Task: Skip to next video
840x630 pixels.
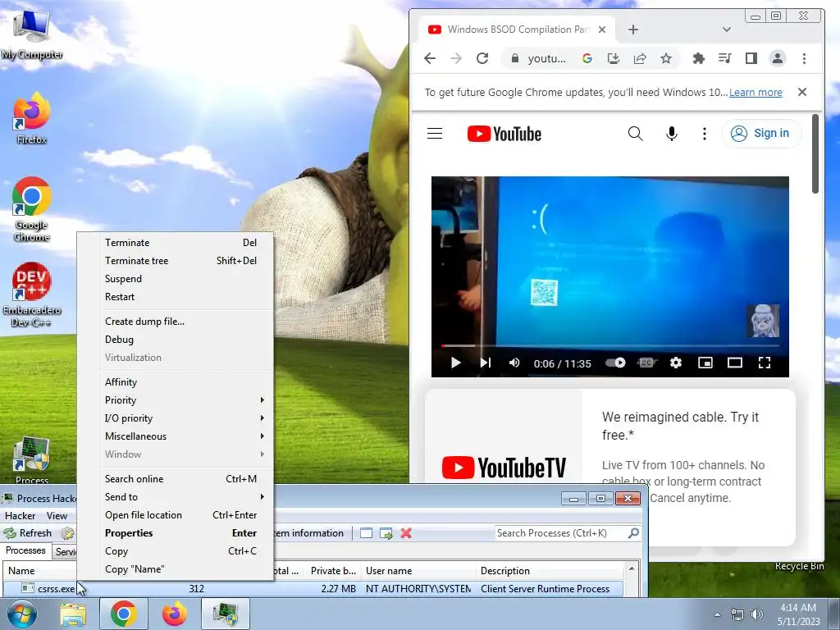Action: point(486,363)
